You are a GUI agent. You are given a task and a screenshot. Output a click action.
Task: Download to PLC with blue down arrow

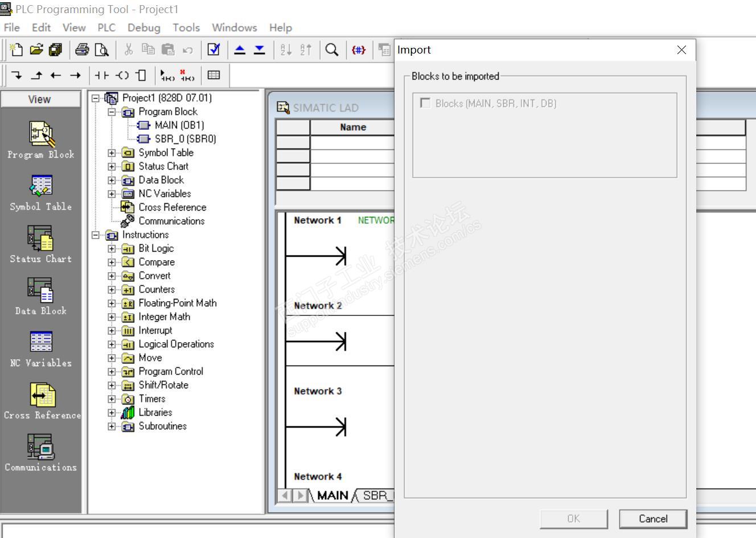coord(260,50)
